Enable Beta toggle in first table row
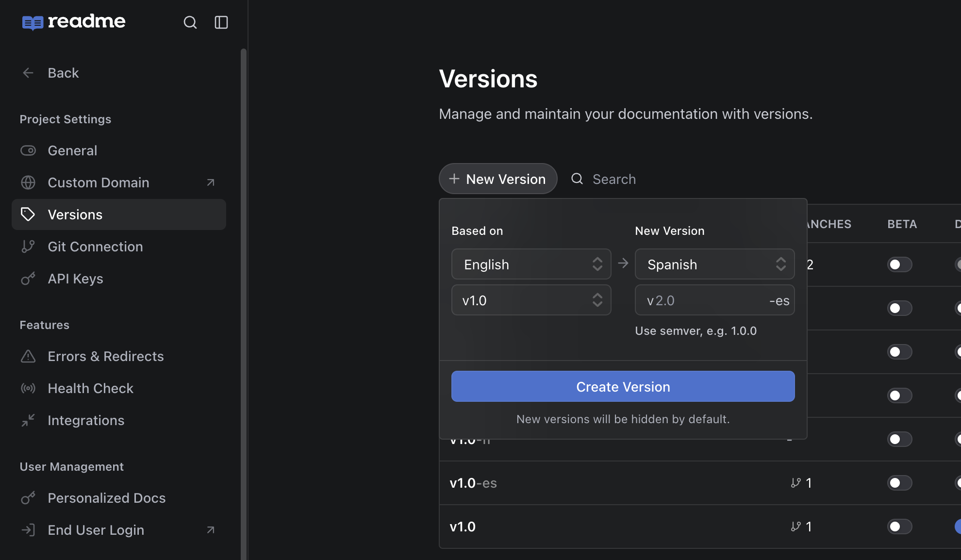 pyautogui.click(x=899, y=264)
